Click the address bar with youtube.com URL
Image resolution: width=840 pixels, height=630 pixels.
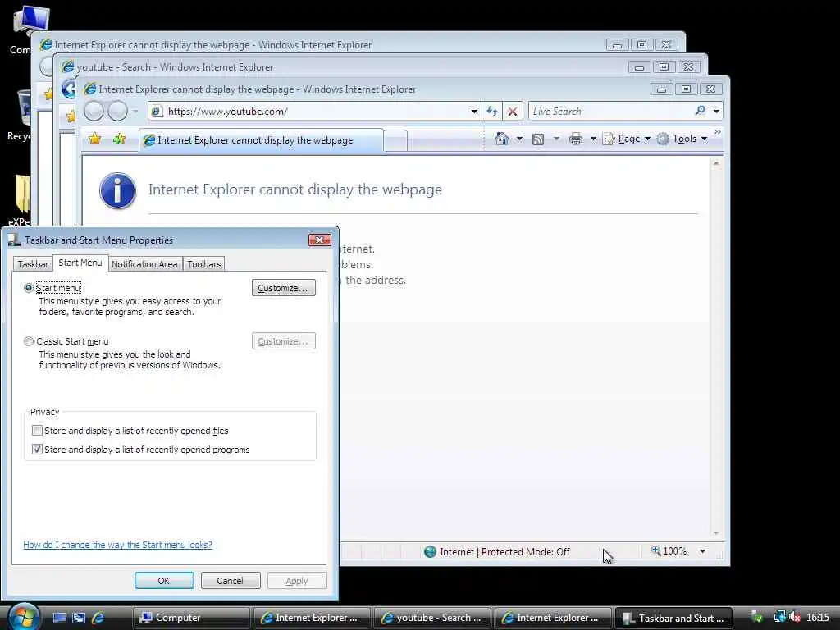click(x=315, y=112)
